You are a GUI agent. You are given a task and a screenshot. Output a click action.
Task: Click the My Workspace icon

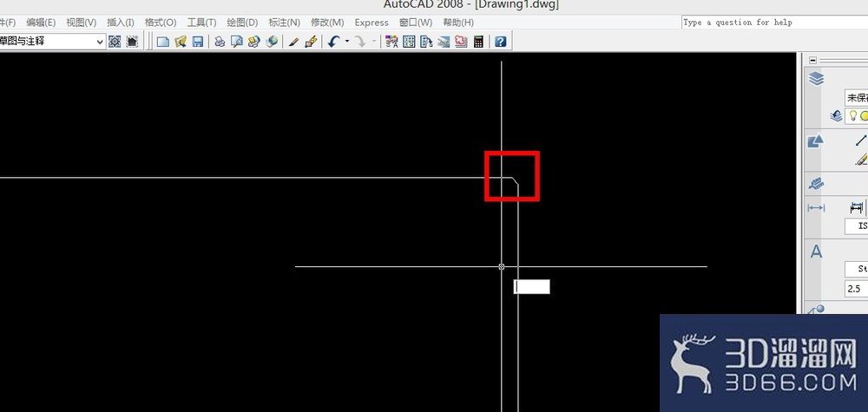pyautogui.click(x=132, y=42)
